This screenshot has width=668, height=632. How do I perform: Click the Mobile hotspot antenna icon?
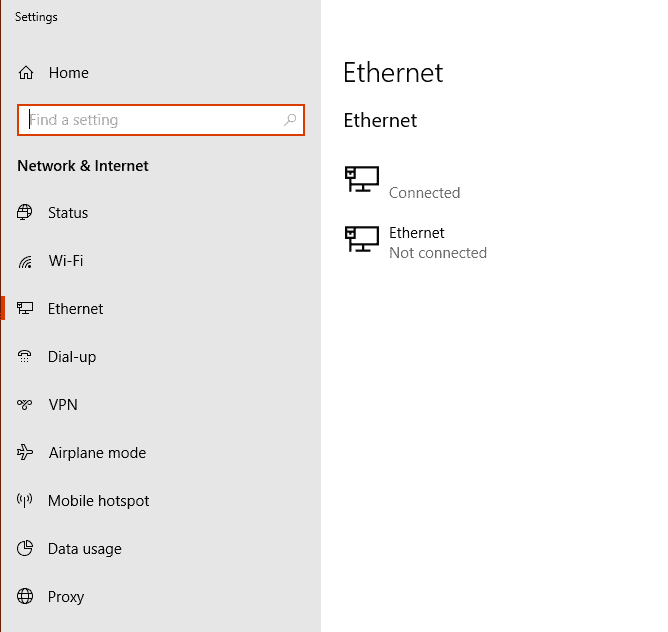(x=25, y=500)
